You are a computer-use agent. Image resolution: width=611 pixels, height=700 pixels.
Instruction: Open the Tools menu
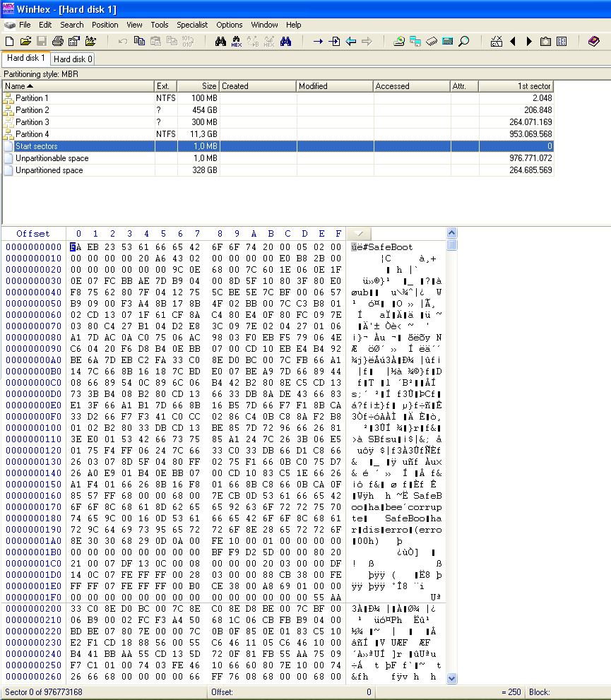point(160,25)
